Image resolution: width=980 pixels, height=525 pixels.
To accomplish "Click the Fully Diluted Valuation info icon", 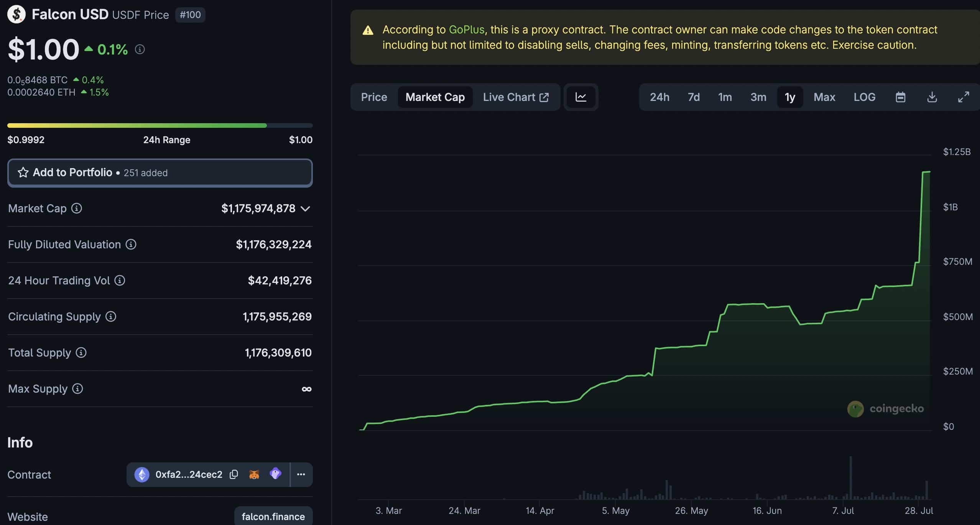I will [131, 244].
